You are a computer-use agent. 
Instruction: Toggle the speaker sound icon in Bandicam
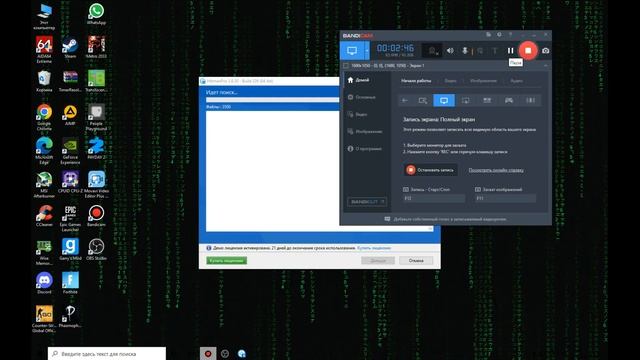450,51
